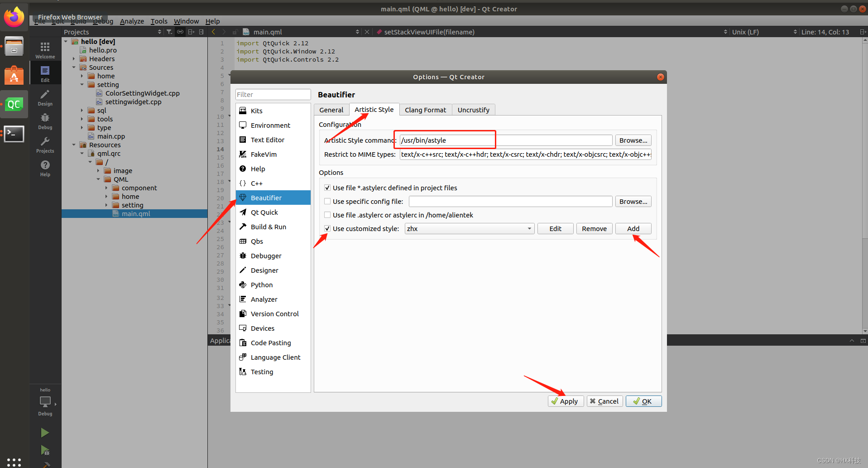Select Version Control category in Options
Screen dimensions: 868x468
coord(273,314)
